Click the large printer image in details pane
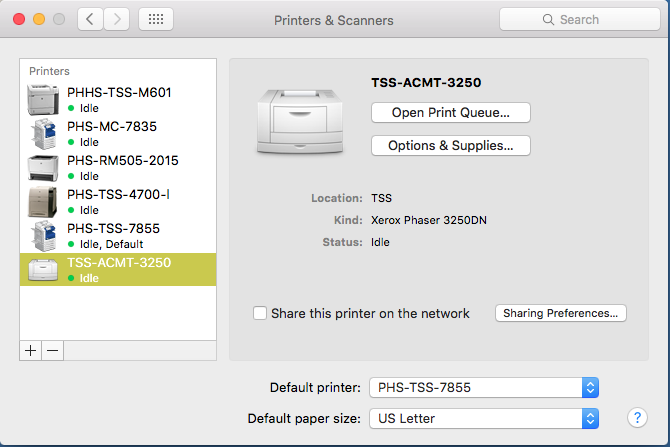Screen dimensions: 670x447 click(298, 119)
